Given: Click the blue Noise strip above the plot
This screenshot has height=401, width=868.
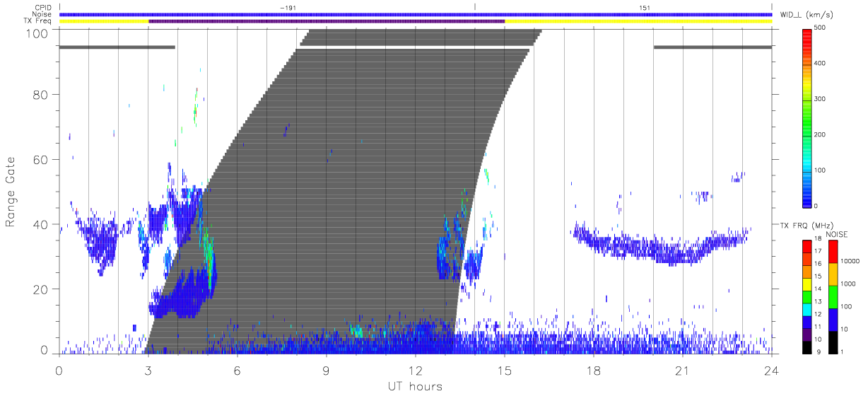Looking at the screenshot, I should click(416, 14).
